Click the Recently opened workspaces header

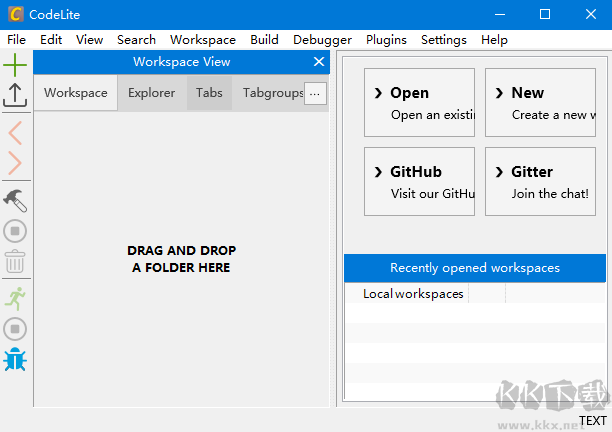pos(475,268)
